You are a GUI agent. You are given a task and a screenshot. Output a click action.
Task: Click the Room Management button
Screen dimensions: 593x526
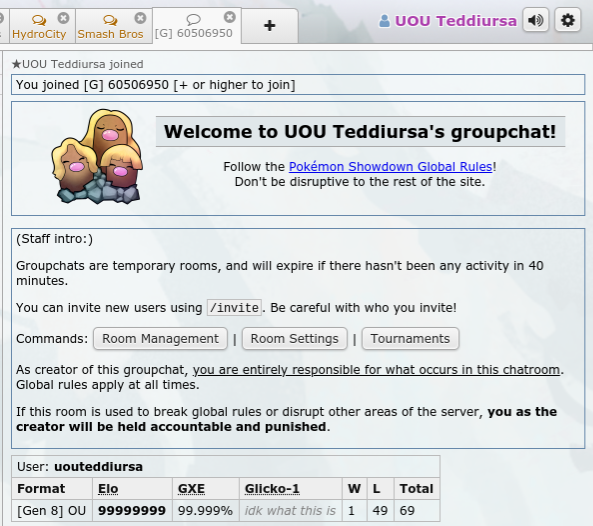click(x=160, y=338)
